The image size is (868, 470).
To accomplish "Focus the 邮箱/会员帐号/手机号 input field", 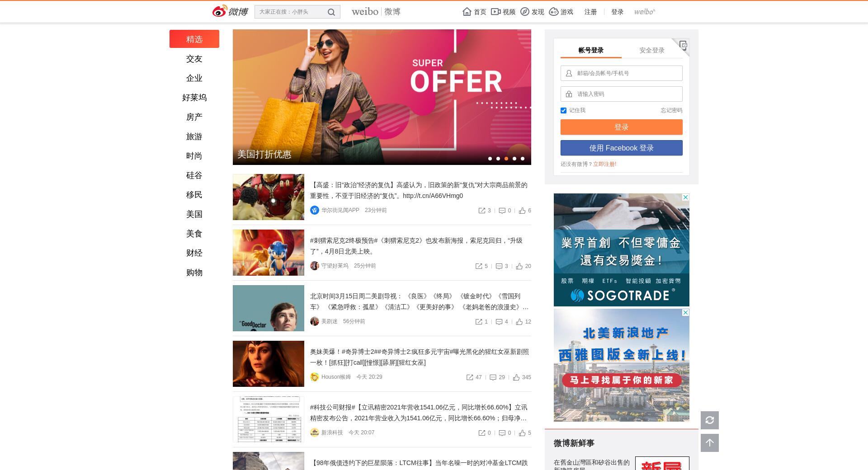I will coord(622,73).
